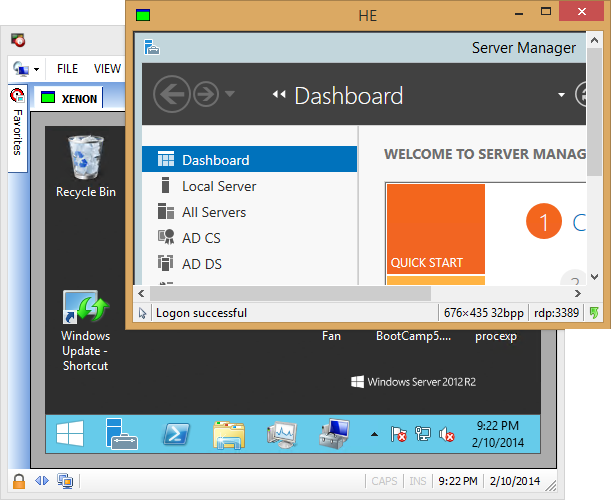Click scroll left arrow in HE window
Screen dimensions: 611x500
tap(141, 293)
